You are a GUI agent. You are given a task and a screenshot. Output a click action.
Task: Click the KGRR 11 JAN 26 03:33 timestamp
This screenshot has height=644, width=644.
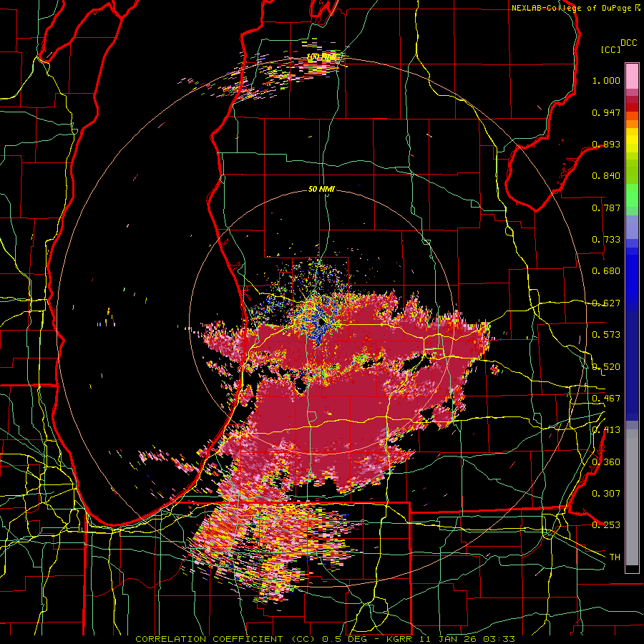450,639
